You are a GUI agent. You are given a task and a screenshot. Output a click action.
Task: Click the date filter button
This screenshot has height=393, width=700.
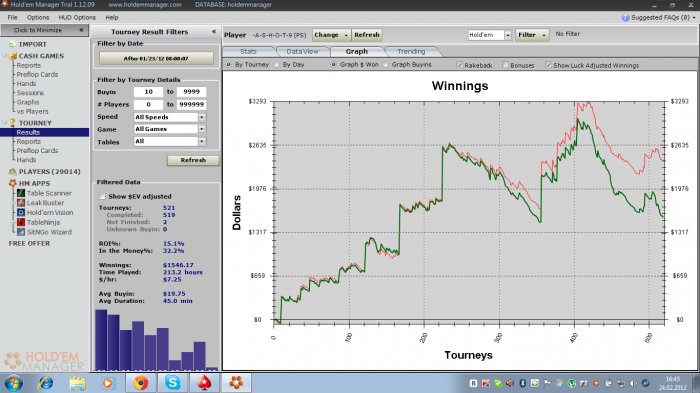[156, 59]
